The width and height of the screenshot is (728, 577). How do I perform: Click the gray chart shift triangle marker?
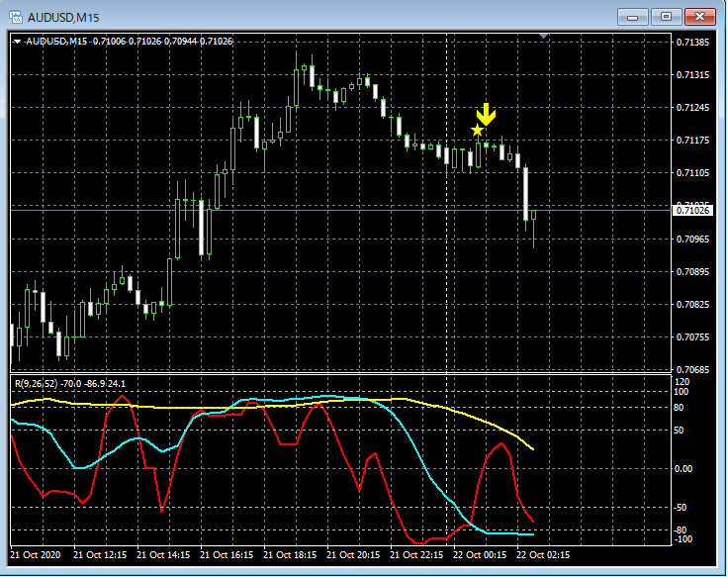(543, 36)
